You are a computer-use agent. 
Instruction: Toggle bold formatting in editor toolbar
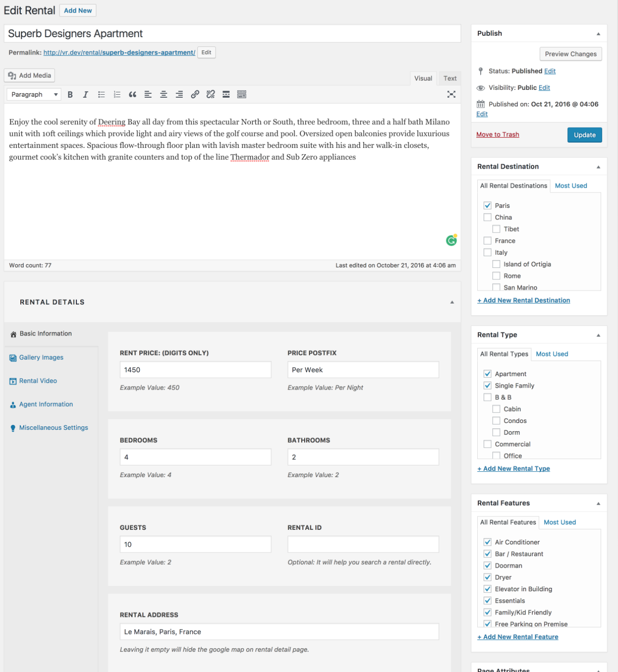click(x=70, y=95)
